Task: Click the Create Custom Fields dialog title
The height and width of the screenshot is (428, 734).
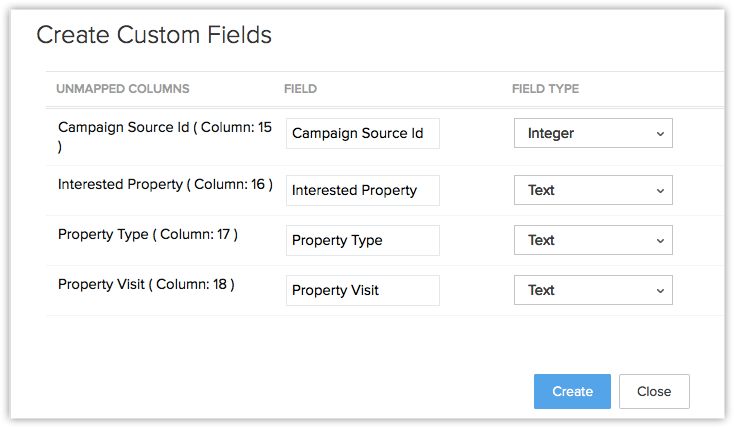Action: pos(154,35)
